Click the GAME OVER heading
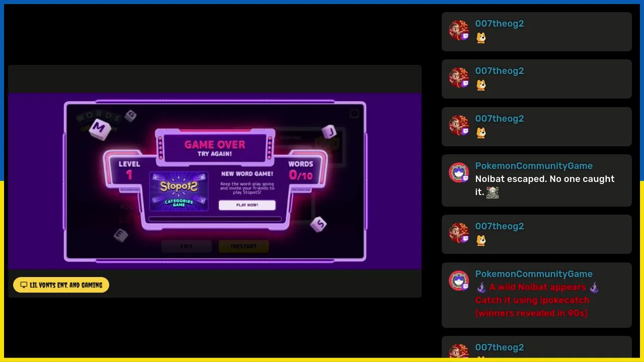644x362 pixels. (215, 145)
